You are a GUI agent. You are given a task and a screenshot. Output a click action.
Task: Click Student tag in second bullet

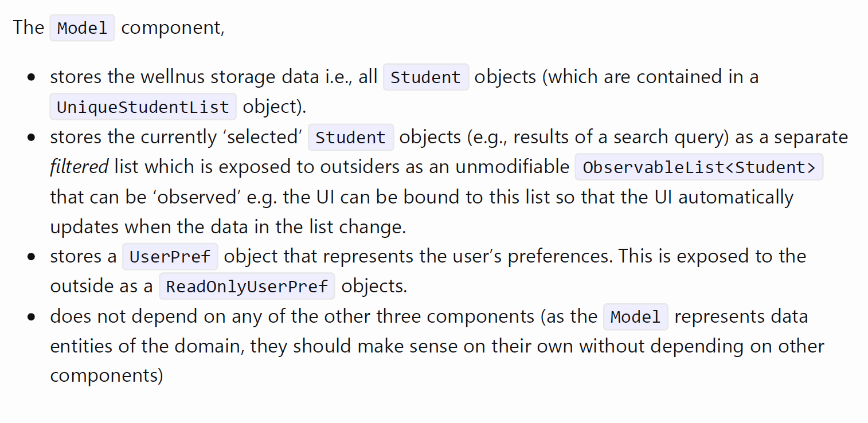351,138
